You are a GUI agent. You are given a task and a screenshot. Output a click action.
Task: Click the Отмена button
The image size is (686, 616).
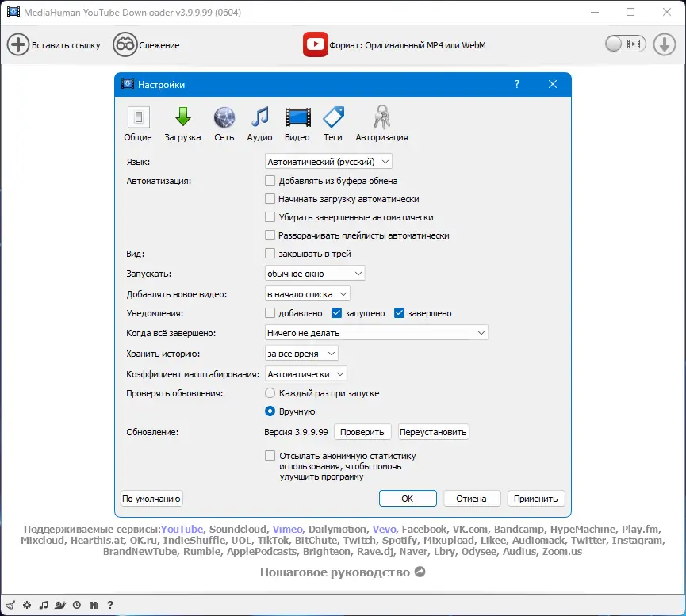(471, 499)
